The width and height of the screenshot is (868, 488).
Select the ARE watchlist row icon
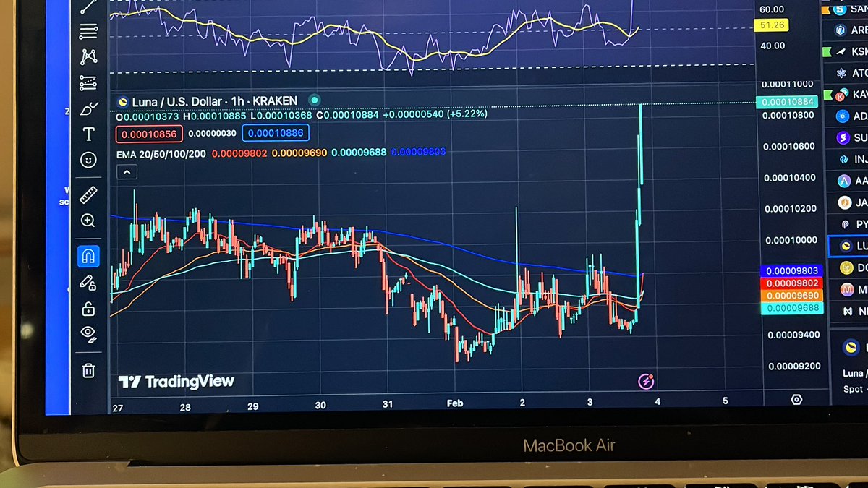(841, 30)
